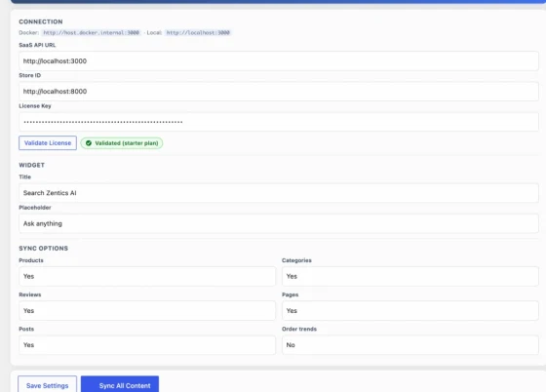Click the Save Settings button

(x=48, y=385)
